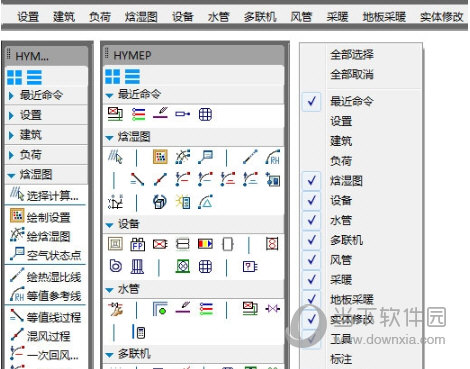Viewport: 470px width, 369px height.
Task: Click 一次回风 command in narrow panel
Action: 45,355
